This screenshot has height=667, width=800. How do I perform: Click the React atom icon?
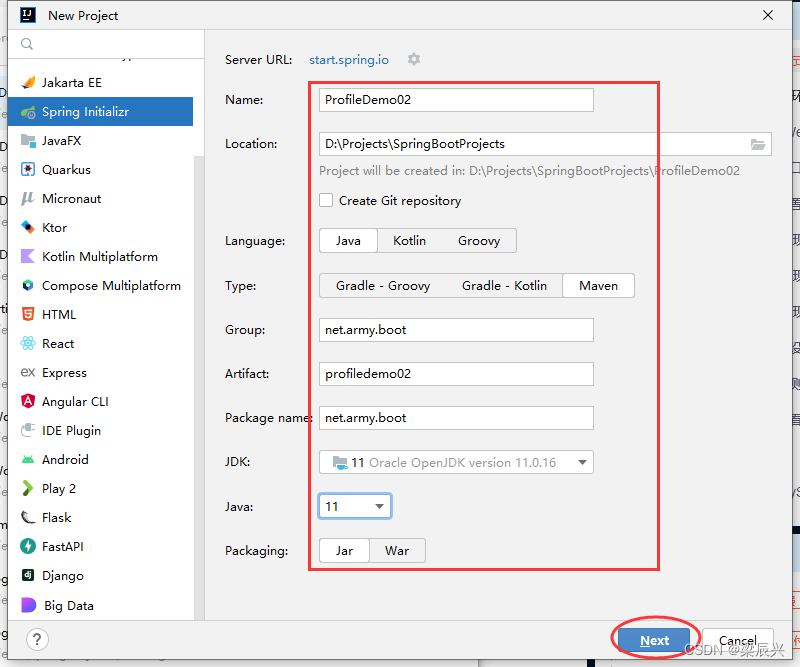[x=29, y=343]
